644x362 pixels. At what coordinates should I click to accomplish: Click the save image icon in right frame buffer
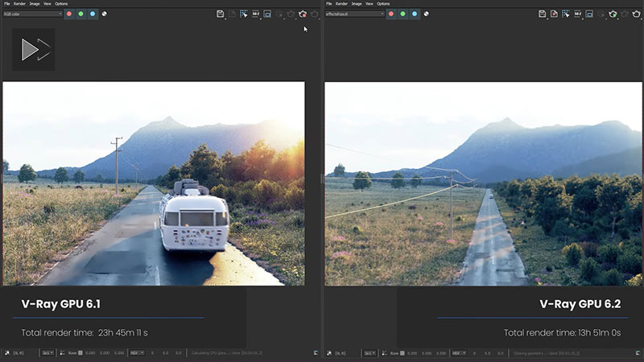(542, 14)
